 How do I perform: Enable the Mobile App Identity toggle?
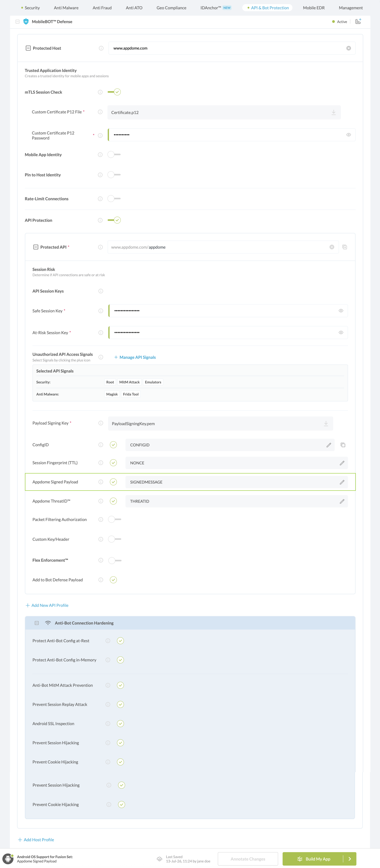(114, 155)
